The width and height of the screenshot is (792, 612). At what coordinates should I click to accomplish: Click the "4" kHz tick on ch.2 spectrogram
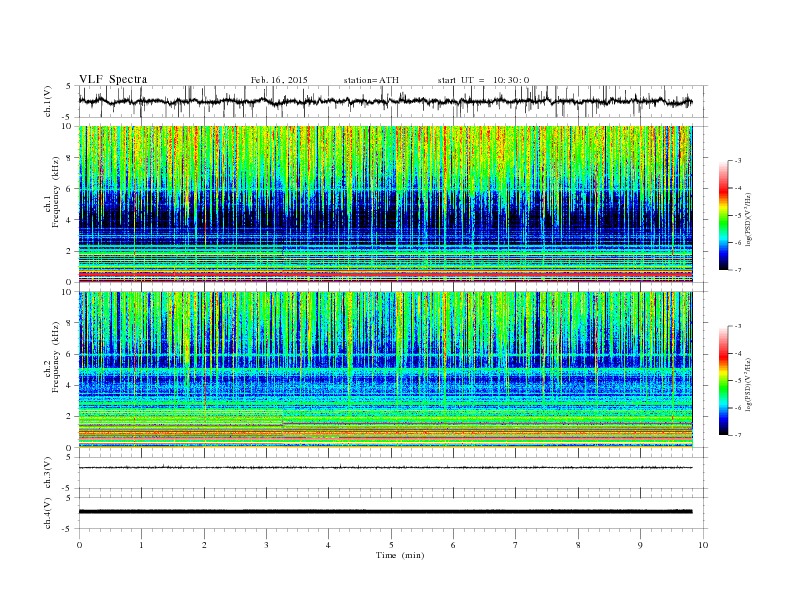pos(70,385)
